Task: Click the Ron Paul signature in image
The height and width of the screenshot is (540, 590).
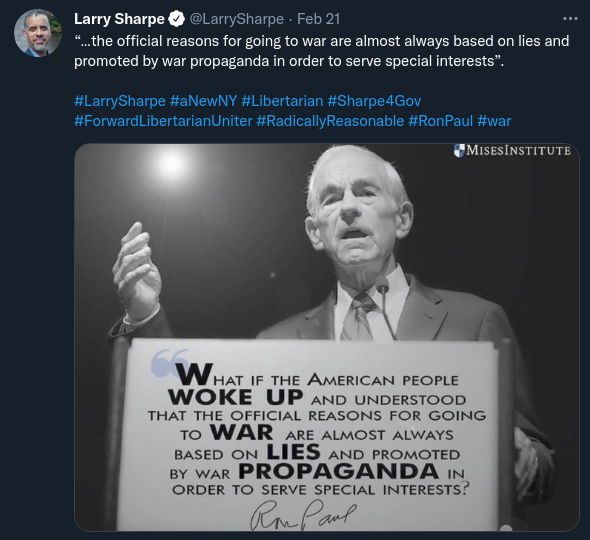Action: [303, 515]
